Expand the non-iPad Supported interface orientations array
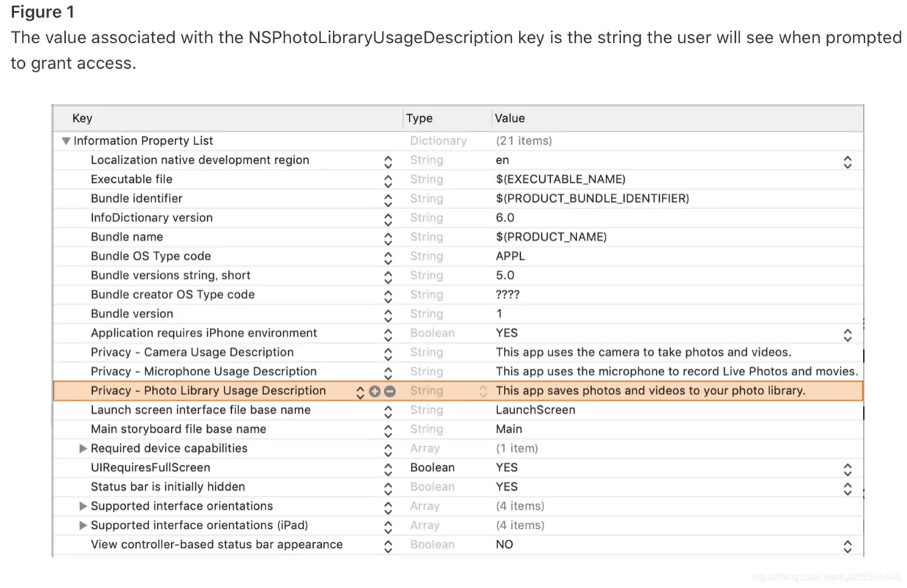The image size is (907, 588). tap(83, 506)
